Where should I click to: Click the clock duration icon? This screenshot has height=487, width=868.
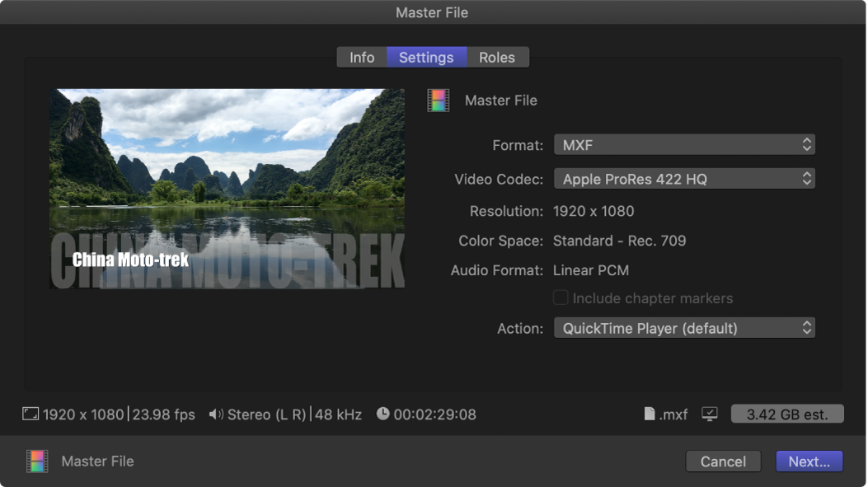click(383, 414)
